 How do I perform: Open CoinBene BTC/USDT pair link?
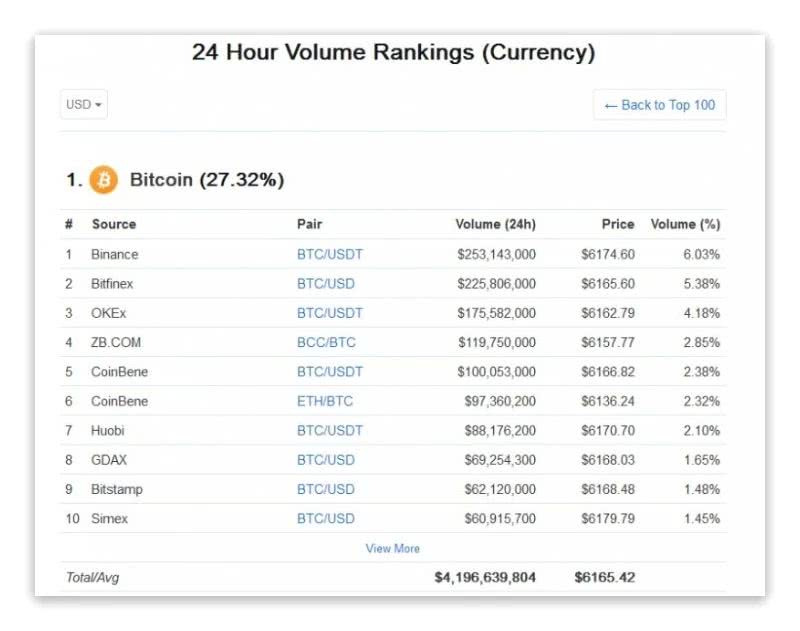pos(330,372)
